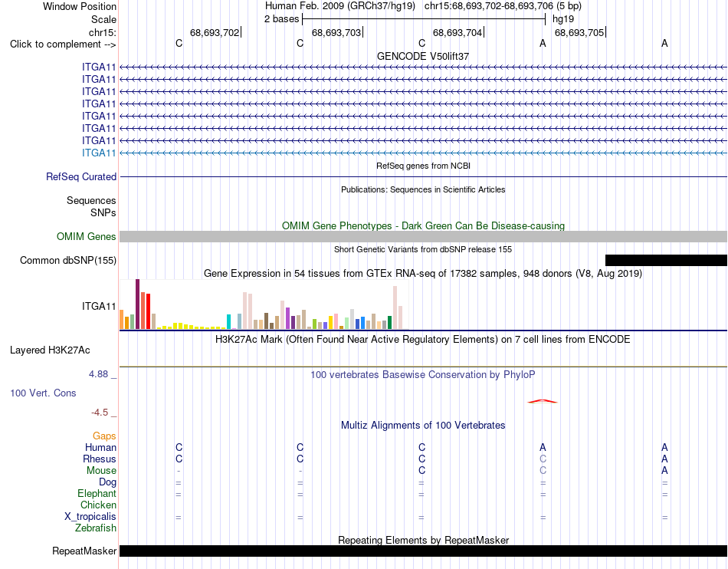Image resolution: width=728 pixels, height=569 pixels.
Task: Select the Chicken alignment row label
Action: click(x=98, y=505)
